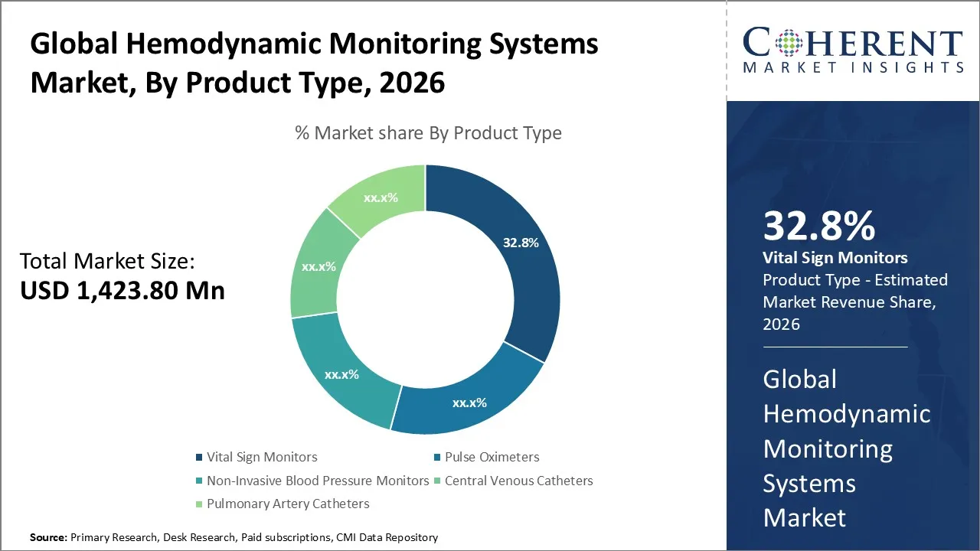Expand the teal xx.x% donut slice
980x551 pixels.
(x=342, y=375)
